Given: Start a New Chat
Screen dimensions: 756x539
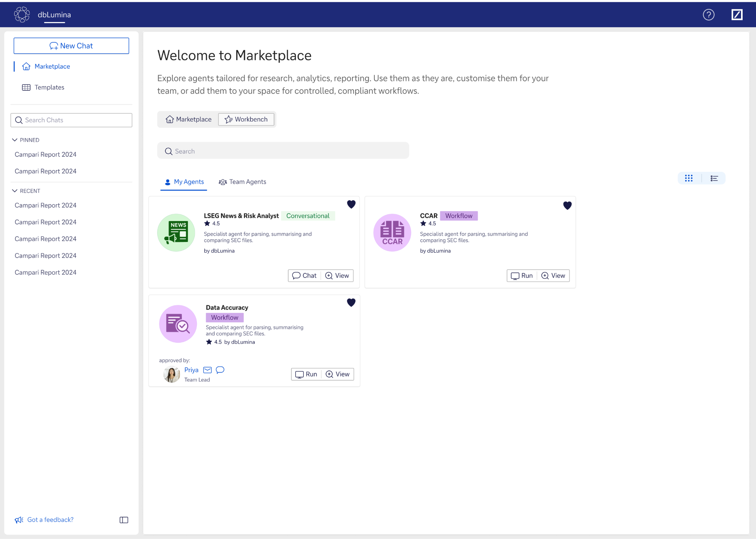Looking at the screenshot, I should (71, 46).
